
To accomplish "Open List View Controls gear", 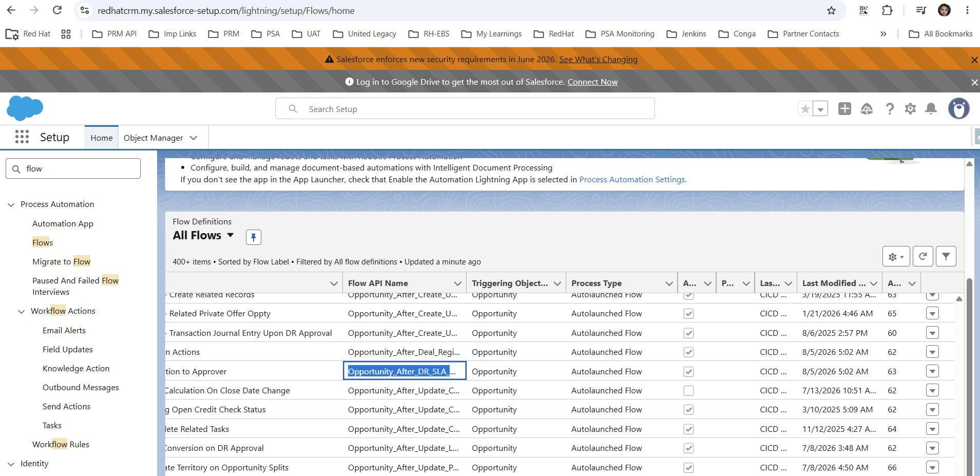I will pyautogui.click(x=896, y=256).
